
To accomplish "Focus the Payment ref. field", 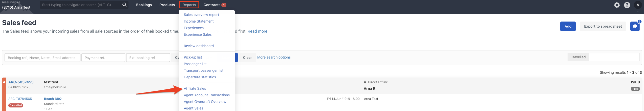I will pyautogui.click(x=103, y=58).
